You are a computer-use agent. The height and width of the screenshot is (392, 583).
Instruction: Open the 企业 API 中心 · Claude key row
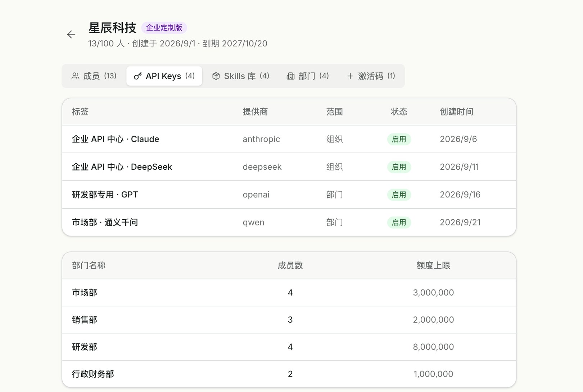click(x=289, y=139)
